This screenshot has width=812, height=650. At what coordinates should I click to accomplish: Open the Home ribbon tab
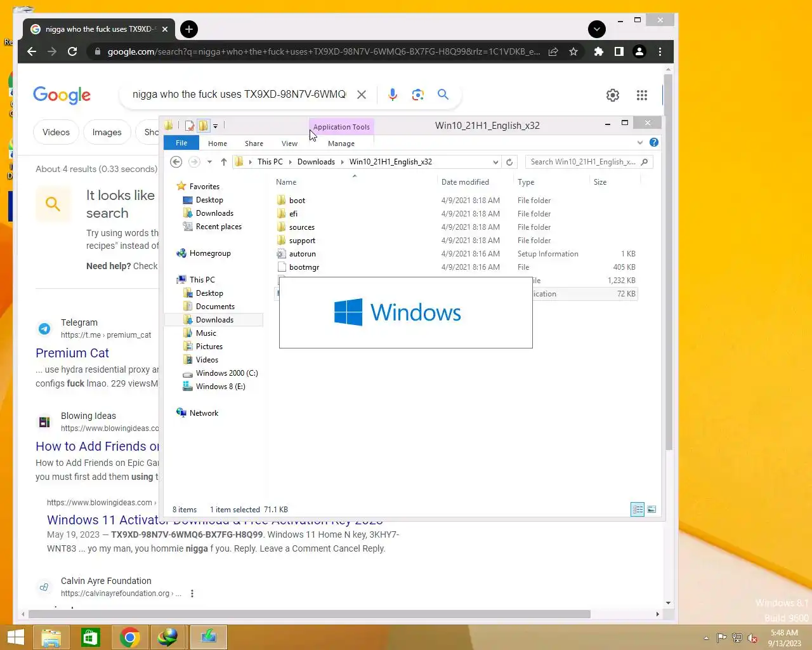[218, 143]
